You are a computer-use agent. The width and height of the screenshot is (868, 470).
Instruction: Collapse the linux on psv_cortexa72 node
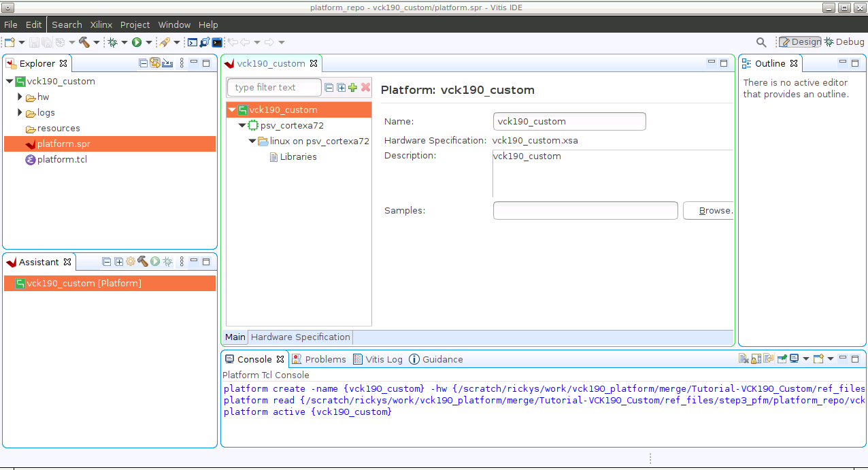(x=252, y=141)
